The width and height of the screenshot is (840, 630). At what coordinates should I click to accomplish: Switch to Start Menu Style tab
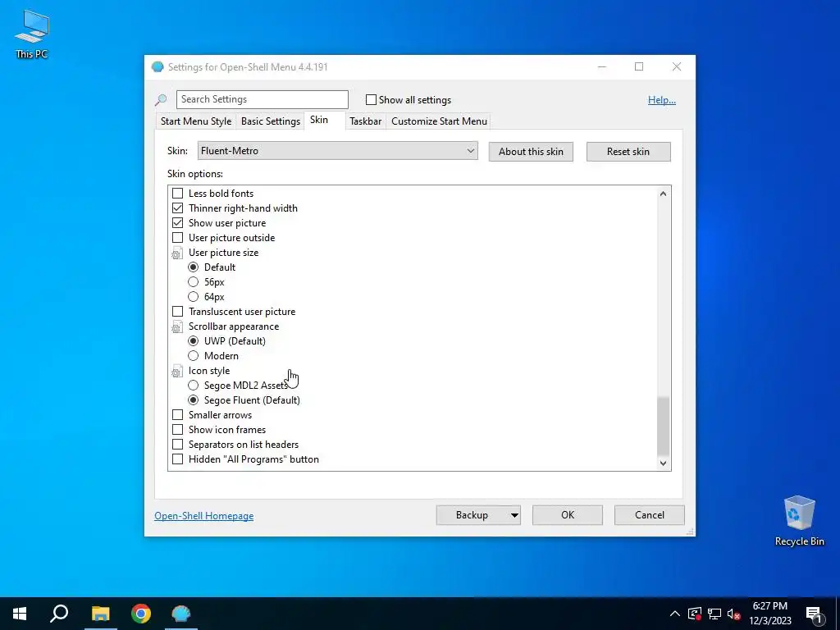[x=196, y=121]
